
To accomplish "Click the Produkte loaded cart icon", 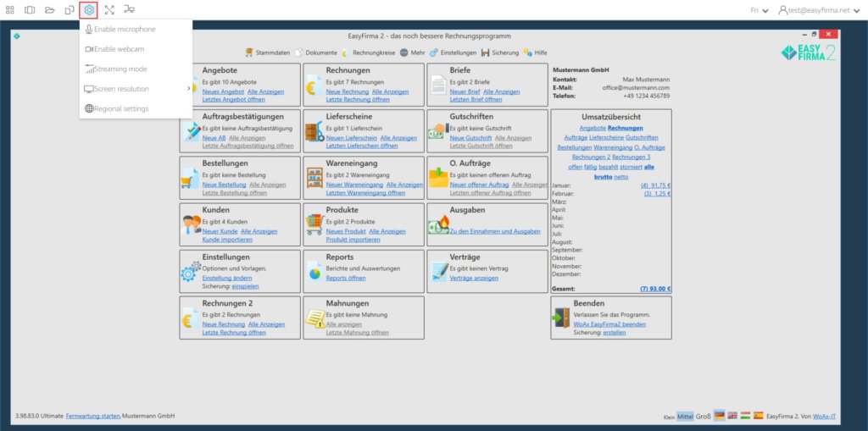I will coord(314,224).
